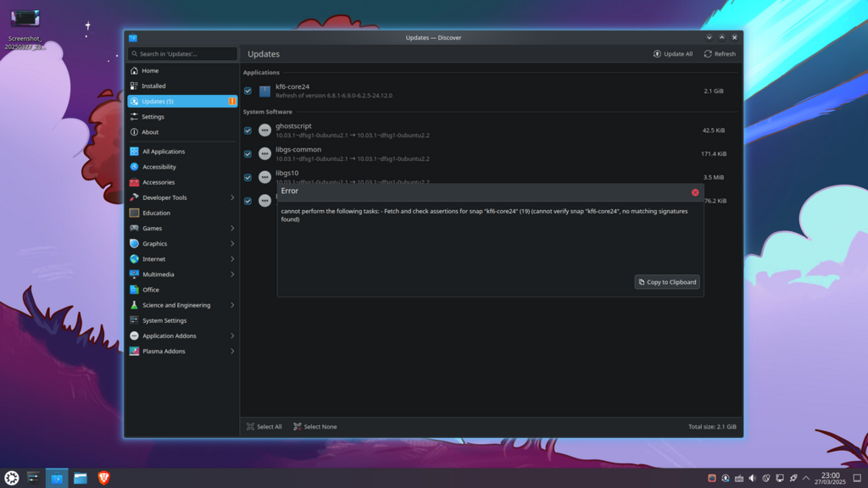This screenshot has height=488, width=868.
Task: Select Updates (5) in the sidebar
Action: click(182, 102)
